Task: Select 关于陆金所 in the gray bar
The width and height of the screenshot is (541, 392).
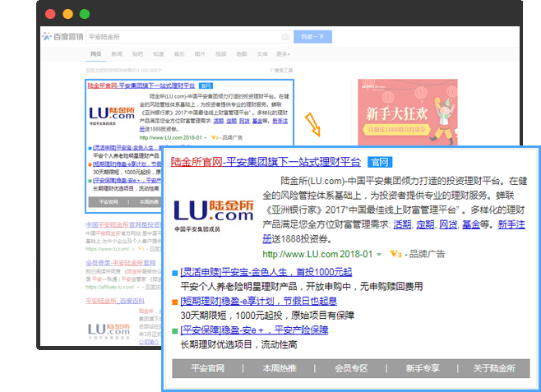Action: click(x=494, y=368)
